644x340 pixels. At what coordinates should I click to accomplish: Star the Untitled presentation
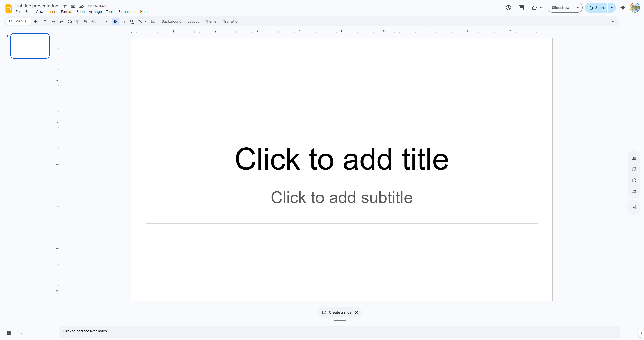point(65,6)
